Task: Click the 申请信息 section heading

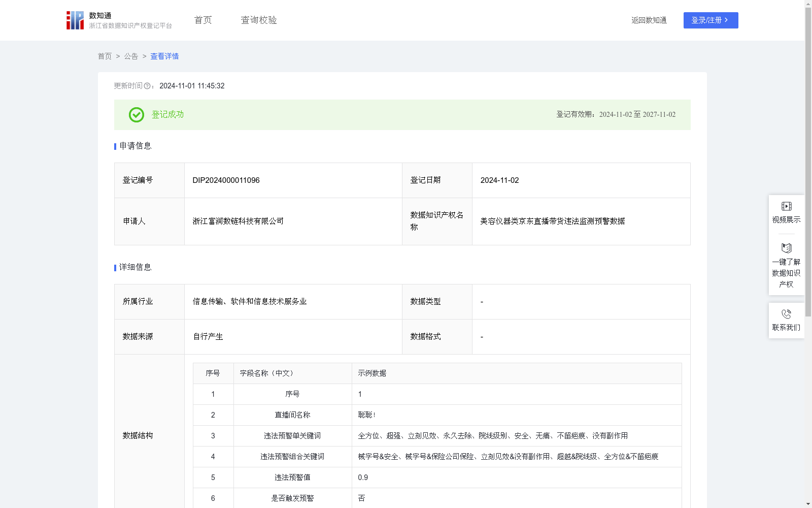Action: 135,146
